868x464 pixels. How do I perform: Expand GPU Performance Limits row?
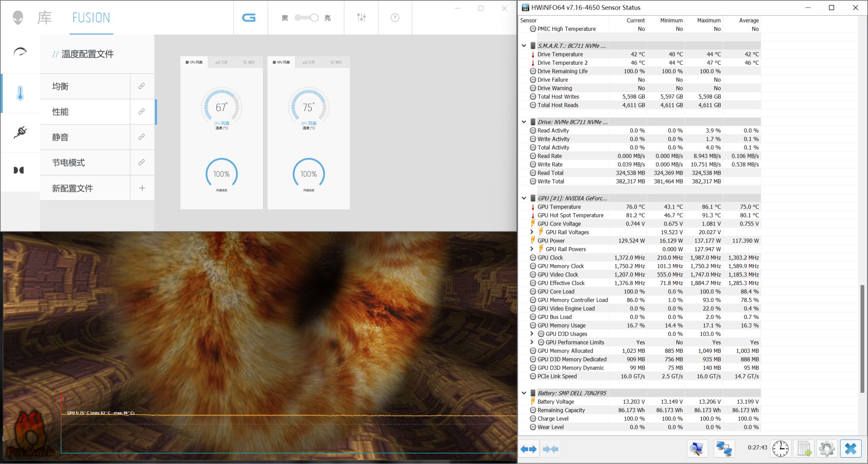pyautogui.click(x=532, y=342)
